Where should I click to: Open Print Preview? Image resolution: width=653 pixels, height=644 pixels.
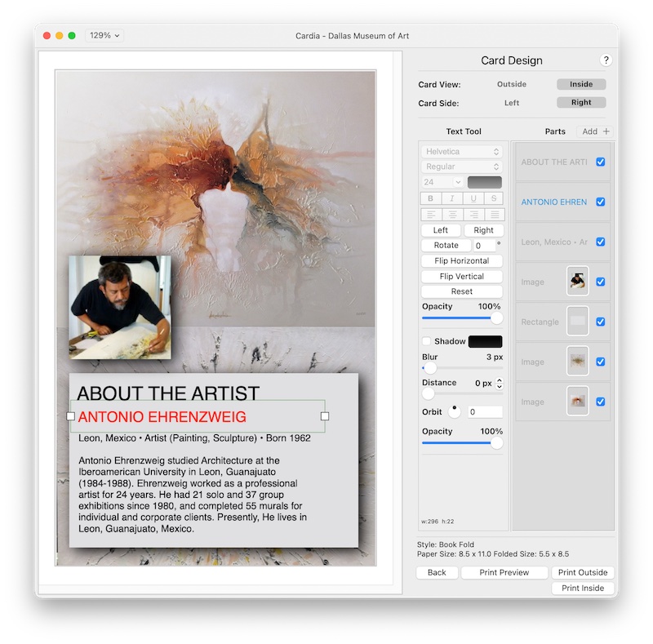tap(504, 572)
